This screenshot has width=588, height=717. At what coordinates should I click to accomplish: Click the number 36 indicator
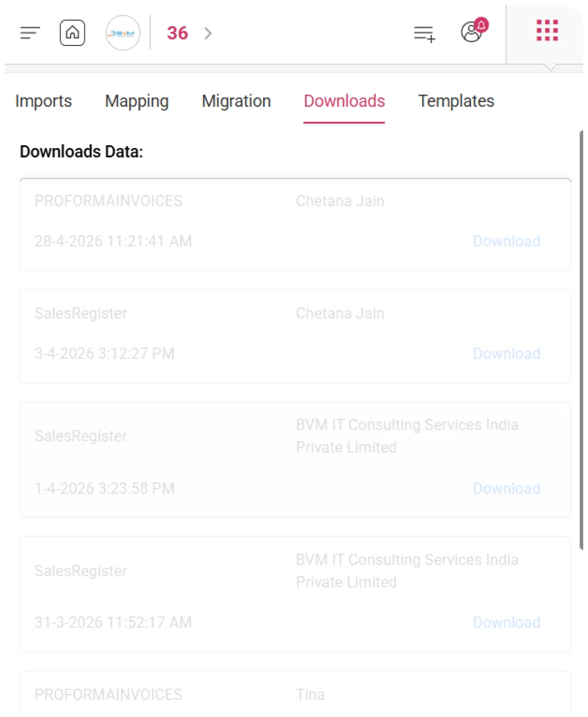[177, 33]
